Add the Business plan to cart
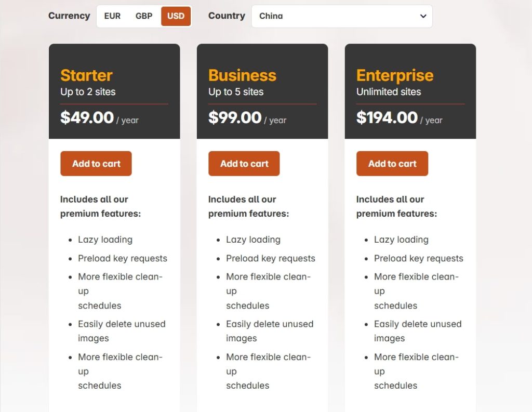The image size is (532, 412). click(244, 164)
